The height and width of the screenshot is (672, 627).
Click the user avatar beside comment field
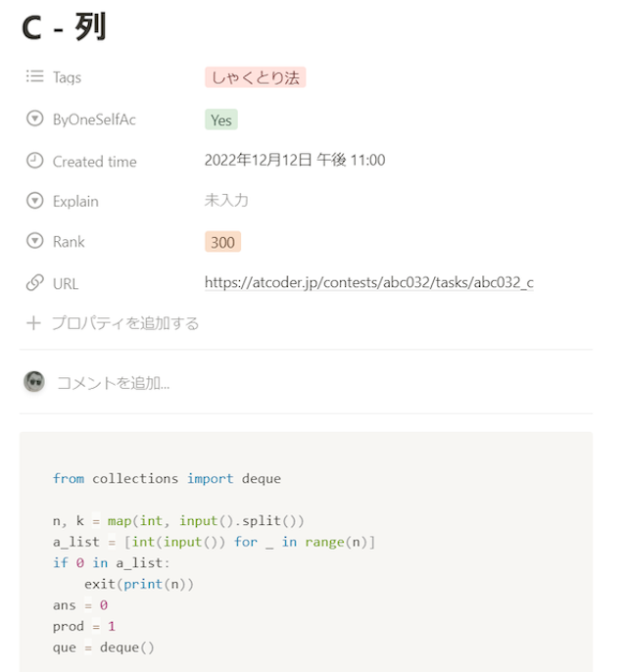tap(34, 381)
